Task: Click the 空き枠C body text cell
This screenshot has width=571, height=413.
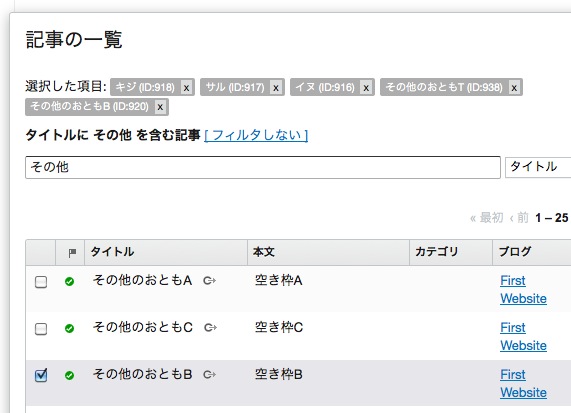Action: 279,327
